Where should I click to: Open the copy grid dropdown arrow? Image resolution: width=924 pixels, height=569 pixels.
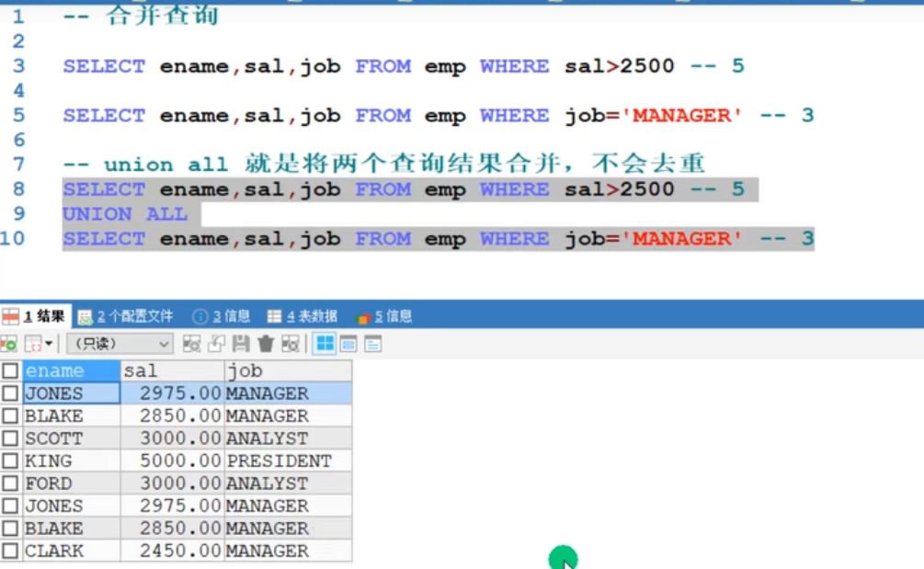49,344
